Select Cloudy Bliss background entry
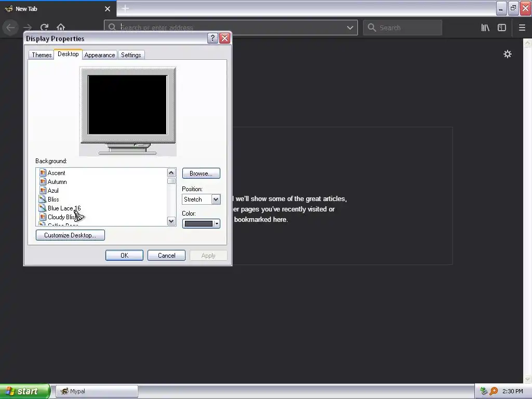The height and width of the screenshot is (399, 532). [62, 217]
